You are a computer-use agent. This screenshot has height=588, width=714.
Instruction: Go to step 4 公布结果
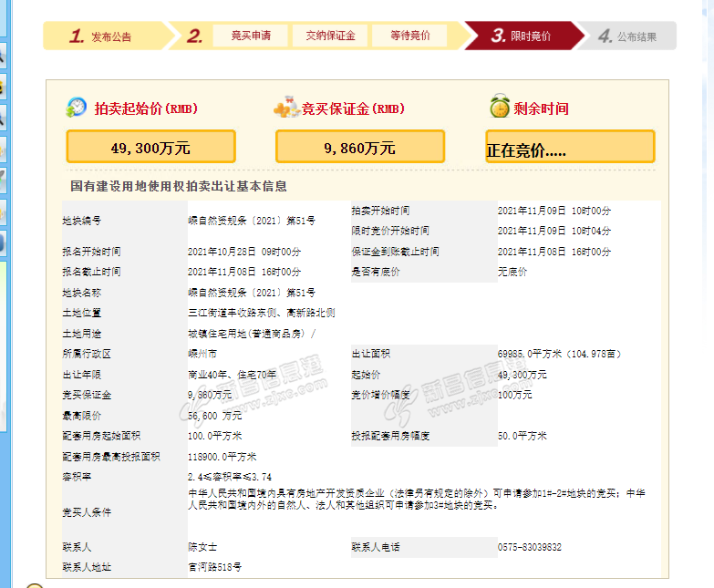coord(627,36)
